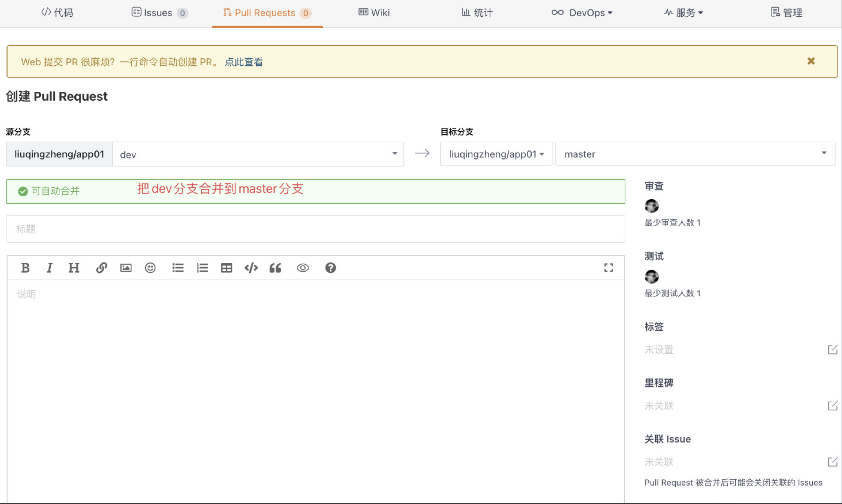Viewport: 842px width, 504px height.
Task: Click the 未设置 text under 标签
Action: coord(659,350)
